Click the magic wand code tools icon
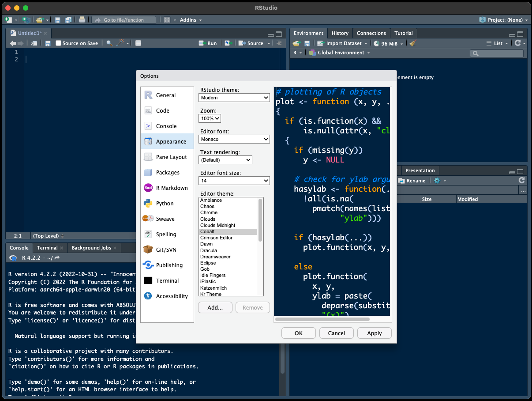Screen dimensions: 532x401 tap(120, 43)
